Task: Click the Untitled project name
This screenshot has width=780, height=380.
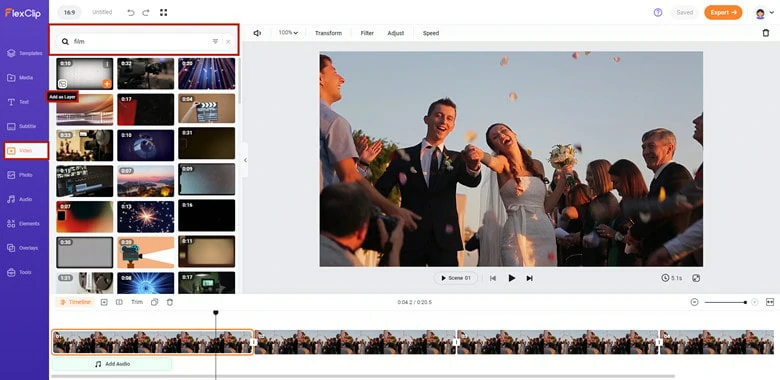Action: click(102, 12)
